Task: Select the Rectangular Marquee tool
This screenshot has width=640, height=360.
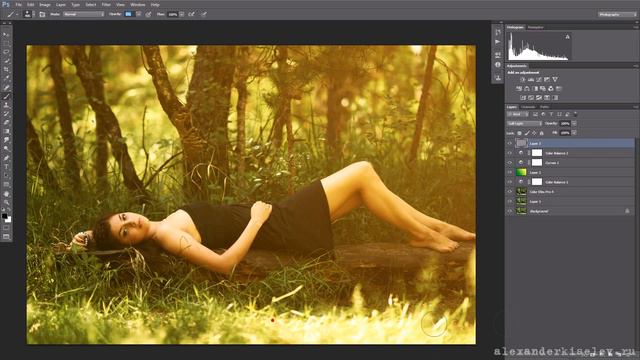Action: pyautogui.click(x=6, y=43)
